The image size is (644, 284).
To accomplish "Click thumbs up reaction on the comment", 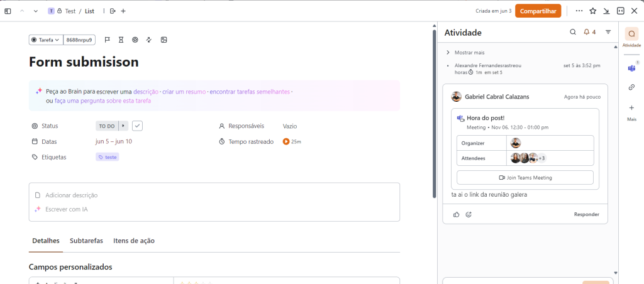I will point(457,214).
